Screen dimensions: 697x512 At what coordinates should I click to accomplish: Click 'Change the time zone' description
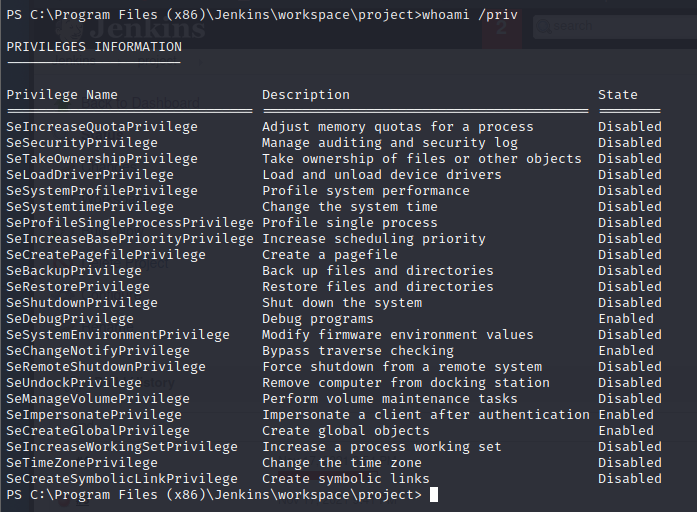pos(342,463)
